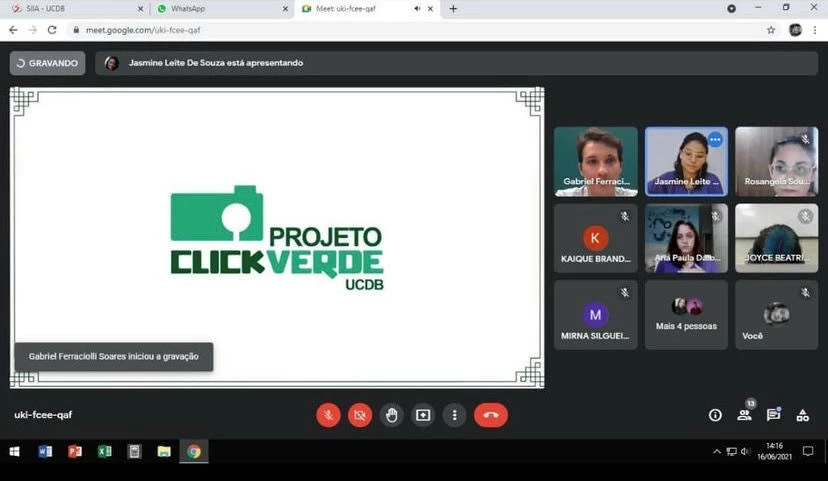828x481 pixels.
Task: Click the present screen icon
Action: [423, 415]
